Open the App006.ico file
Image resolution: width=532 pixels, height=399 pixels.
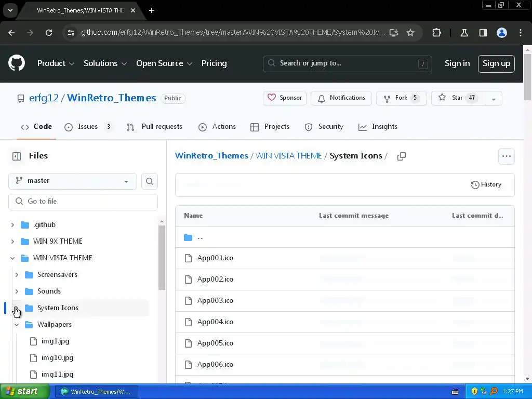(215, 364)
